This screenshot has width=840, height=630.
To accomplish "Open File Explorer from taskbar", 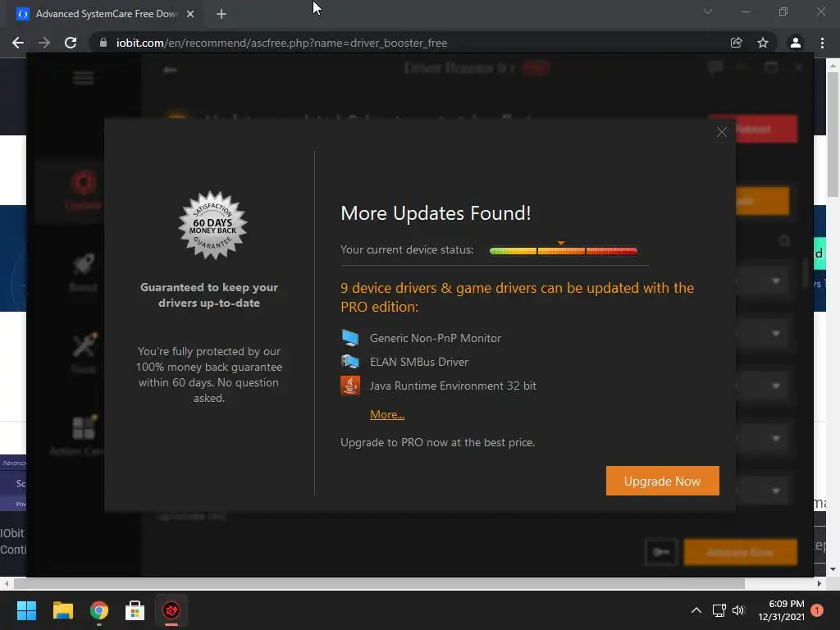I will (x=62, y=610).
